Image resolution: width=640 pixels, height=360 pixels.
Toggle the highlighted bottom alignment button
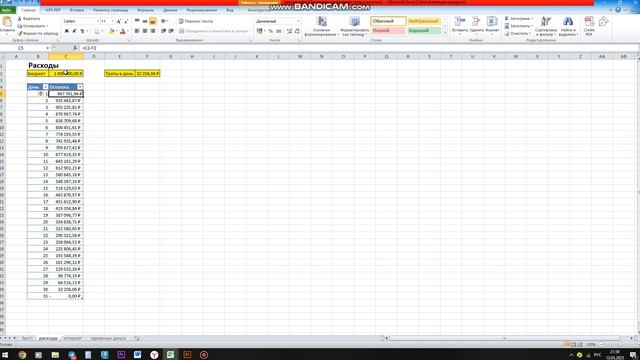(153, 21)
